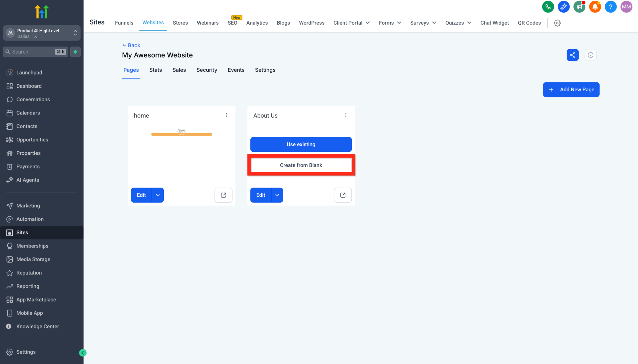
Task: Open the notifications bell icon
Action: click(x=595, y=7)
